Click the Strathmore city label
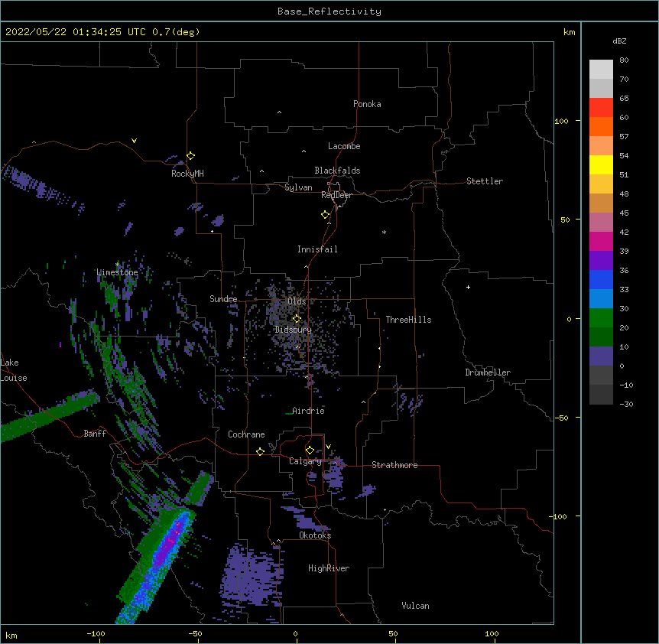Screen dimensions: 659x644 tap(394, 465)
